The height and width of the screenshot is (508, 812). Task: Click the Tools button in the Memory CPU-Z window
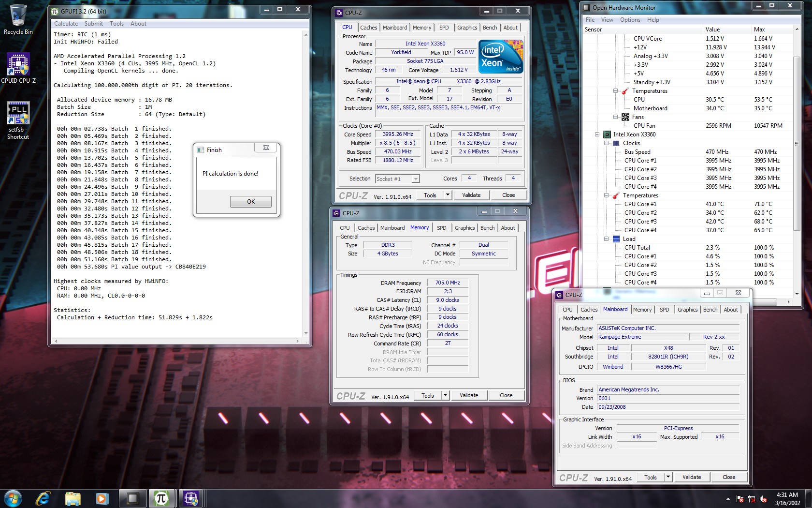click(428, 395)
